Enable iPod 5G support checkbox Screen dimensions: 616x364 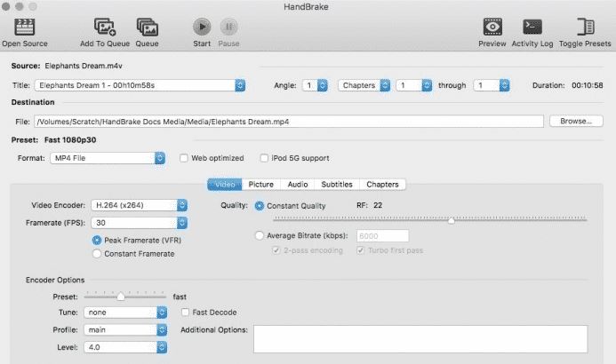[x=264, y=158]
